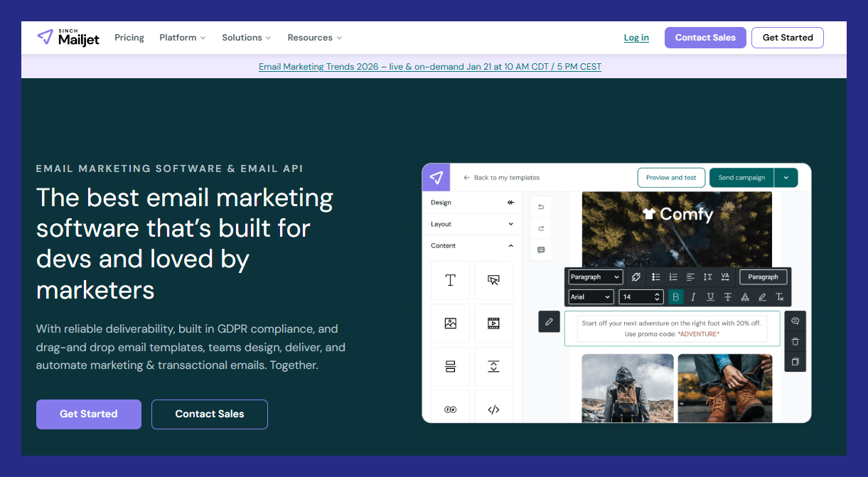Click the font size 14 stepper field
Image resolution: width=868 pixels, height=477 pixels.
click(641, 297)
